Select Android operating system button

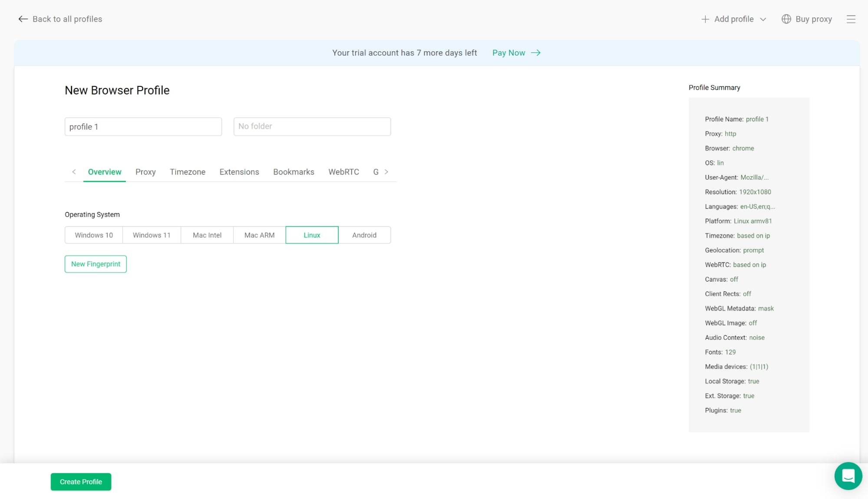coord(364,235)
